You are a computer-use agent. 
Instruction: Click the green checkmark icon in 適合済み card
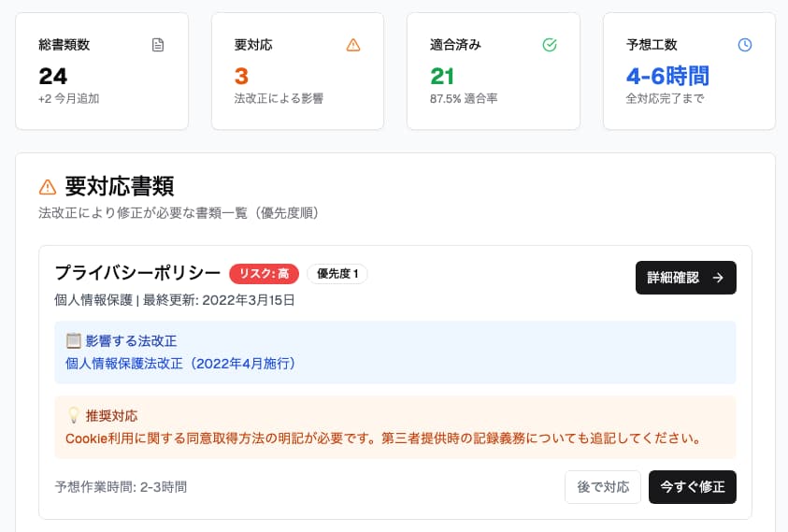point(550,45)
